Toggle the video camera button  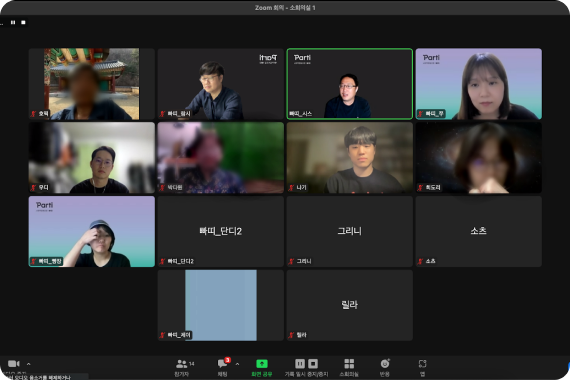tap(13, 364)
